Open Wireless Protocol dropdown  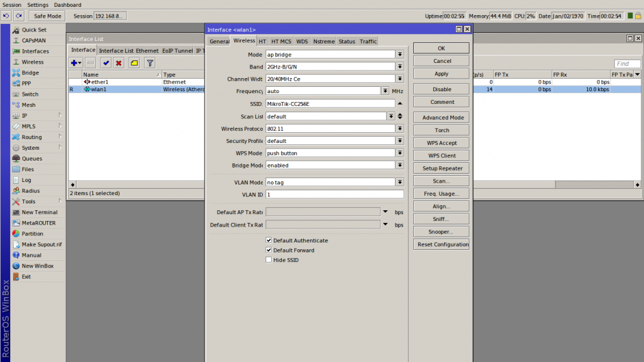tap(399, 128)
